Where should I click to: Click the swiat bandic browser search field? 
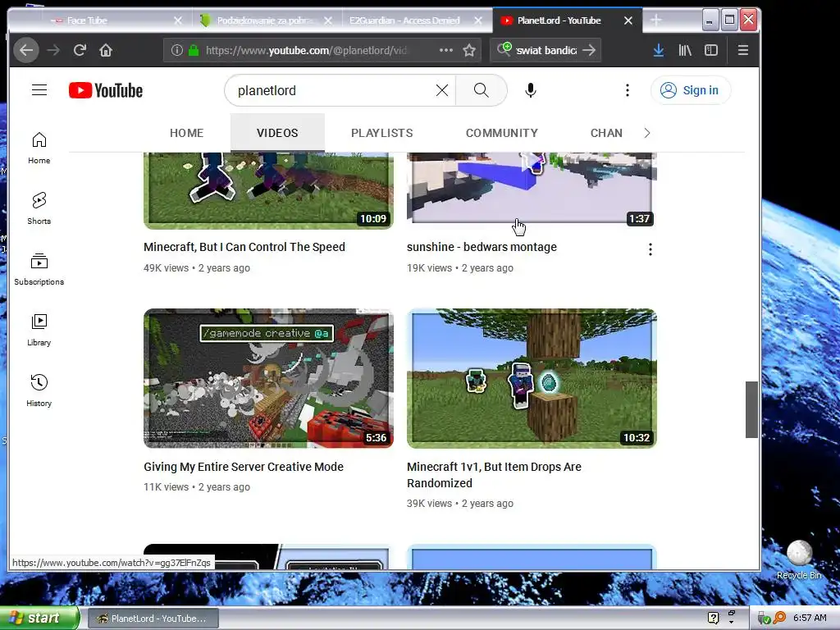tap(546, 50)
